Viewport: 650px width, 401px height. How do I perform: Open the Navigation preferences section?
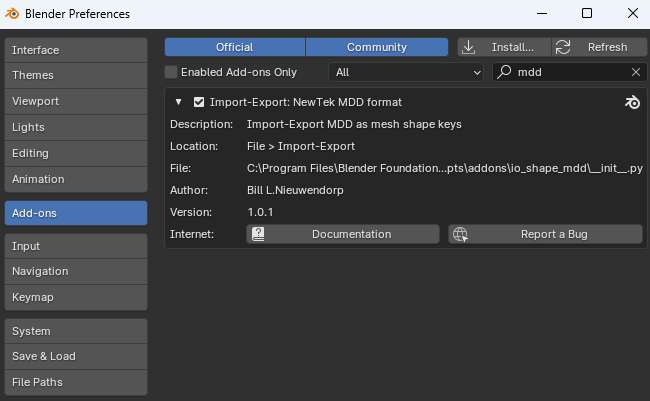coord(76,272)
